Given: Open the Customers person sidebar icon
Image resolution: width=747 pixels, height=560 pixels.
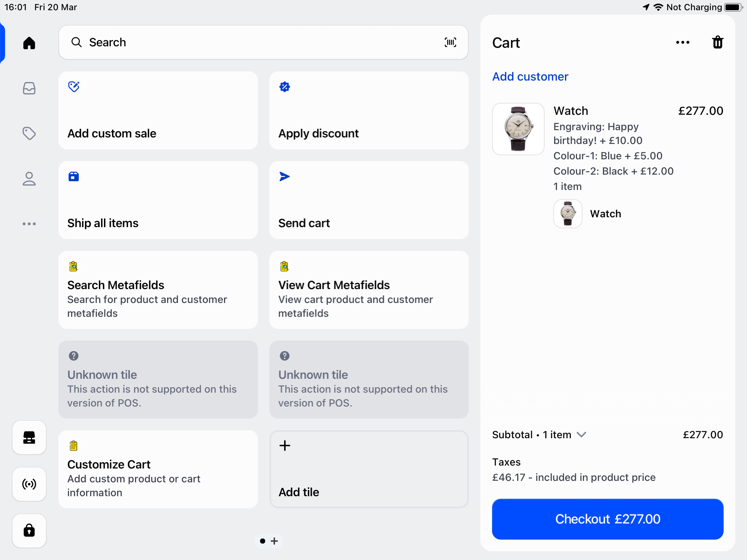Looking at the screenshot, I should coord(29,179).
